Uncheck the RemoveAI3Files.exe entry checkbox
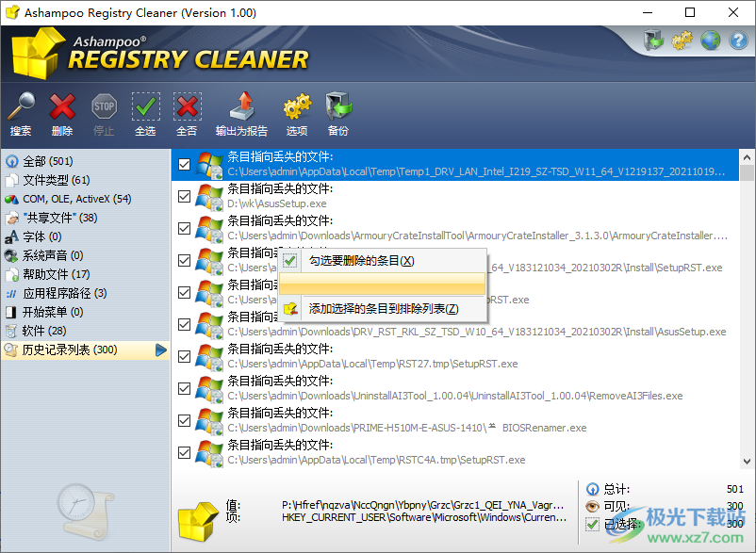 click(x=184, y=389)
